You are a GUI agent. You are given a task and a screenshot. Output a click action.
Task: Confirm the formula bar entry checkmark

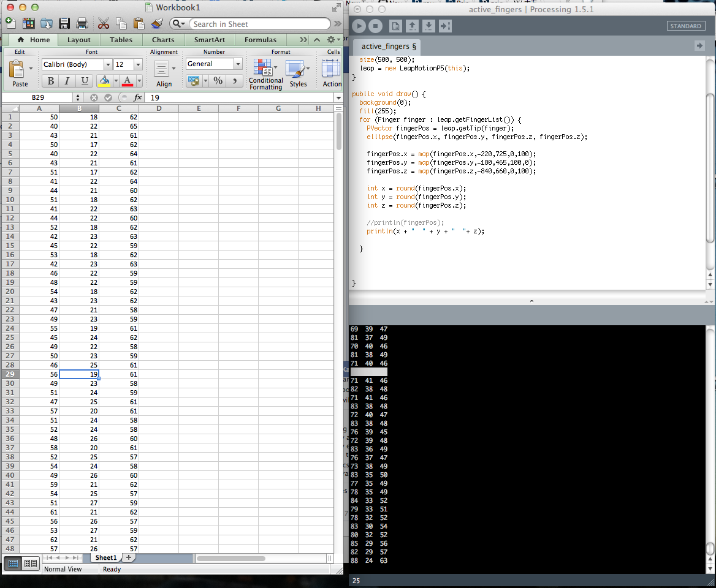pyautogui.click(x=109, y=97)
